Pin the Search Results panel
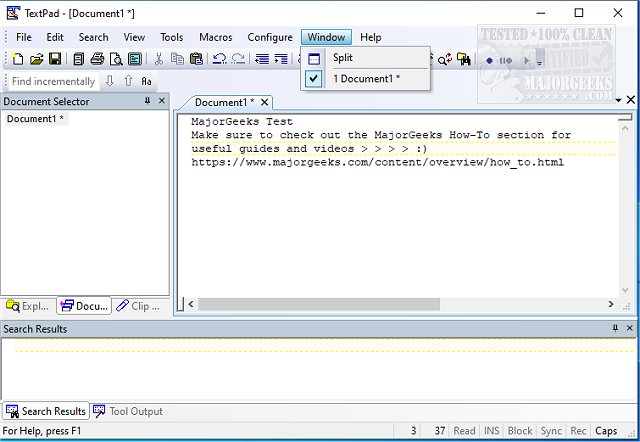640x442 pixels. click(615, 328)
